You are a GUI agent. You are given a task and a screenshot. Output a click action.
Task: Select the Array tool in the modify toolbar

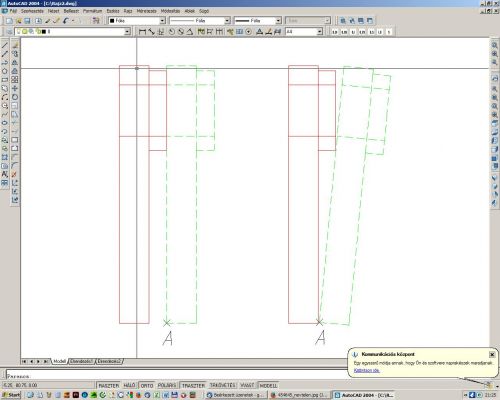[x=15, y=80]
